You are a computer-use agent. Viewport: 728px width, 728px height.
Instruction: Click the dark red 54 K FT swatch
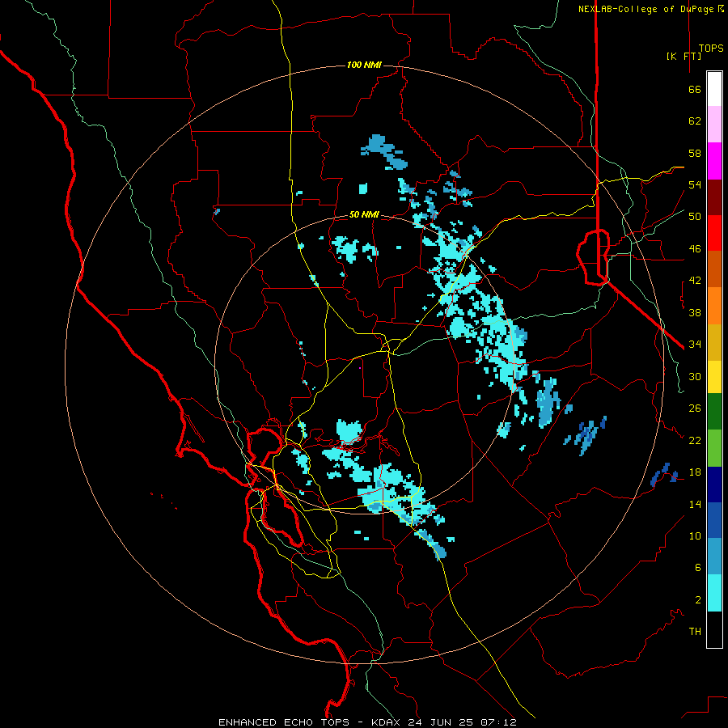(x=714, y=197)
